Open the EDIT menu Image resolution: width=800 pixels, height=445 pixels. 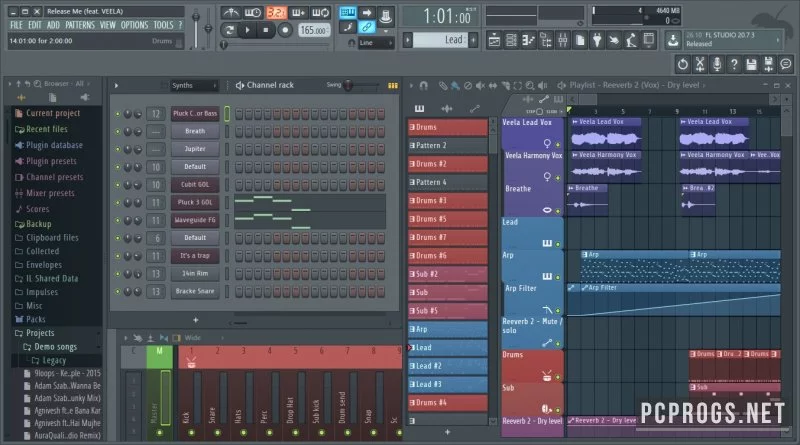[35, 25]
